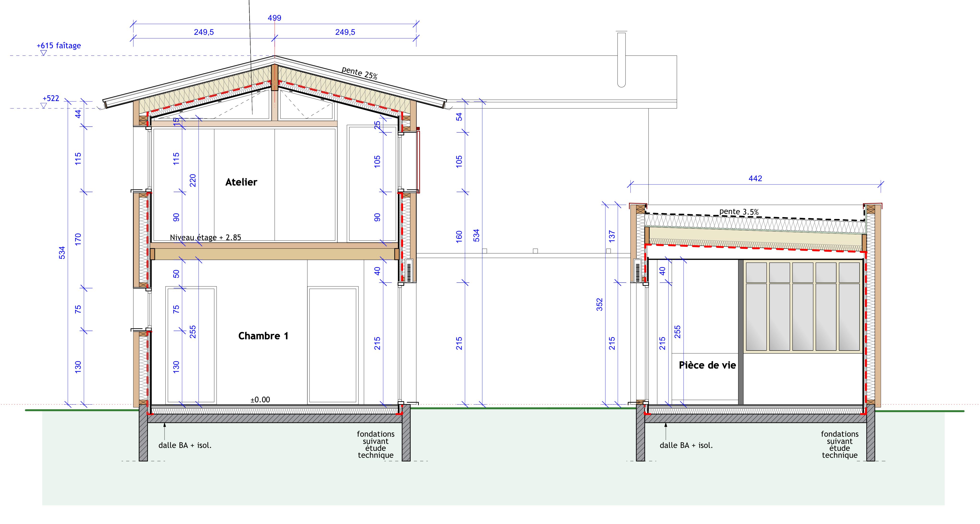Click the right dalle BA + isol. note
Viewport: 980px width, 524px height.
pos(686,445)
